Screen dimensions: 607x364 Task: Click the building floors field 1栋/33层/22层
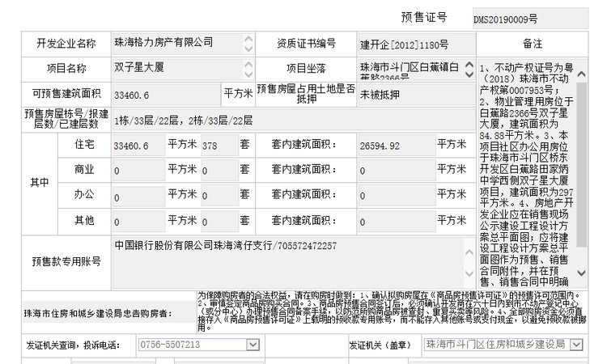coord(294,120)
